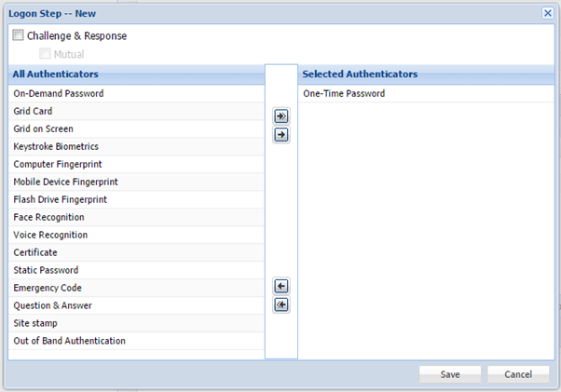561x392 pixels.
Task: Pick Out of Band Authentication
Action: [69, 342]
